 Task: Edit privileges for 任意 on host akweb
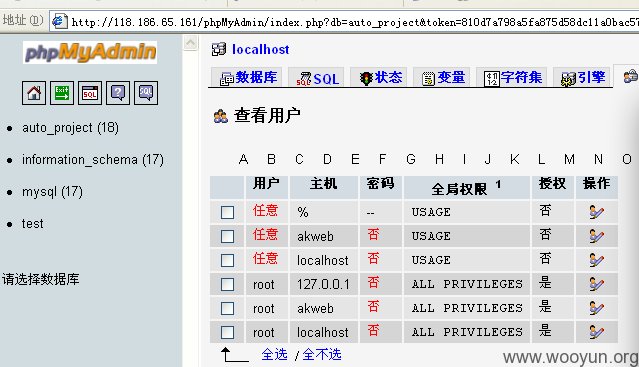pos(596,236)
